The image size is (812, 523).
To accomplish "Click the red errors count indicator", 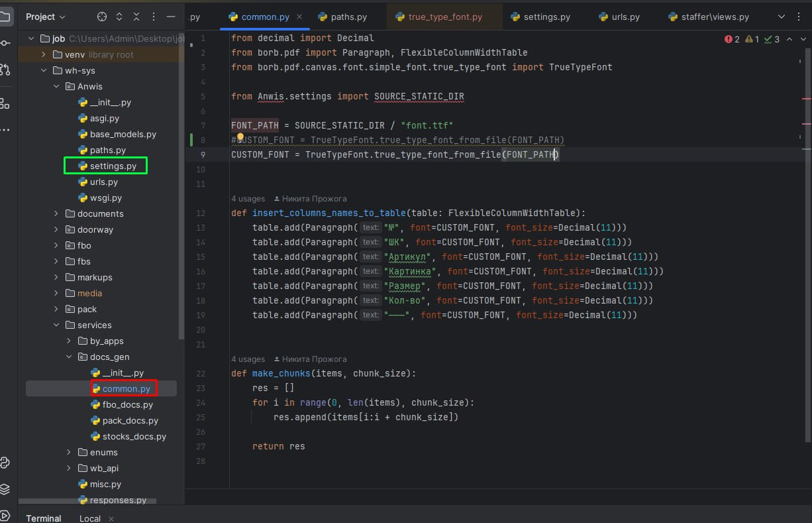I will [x=732, y=40].
